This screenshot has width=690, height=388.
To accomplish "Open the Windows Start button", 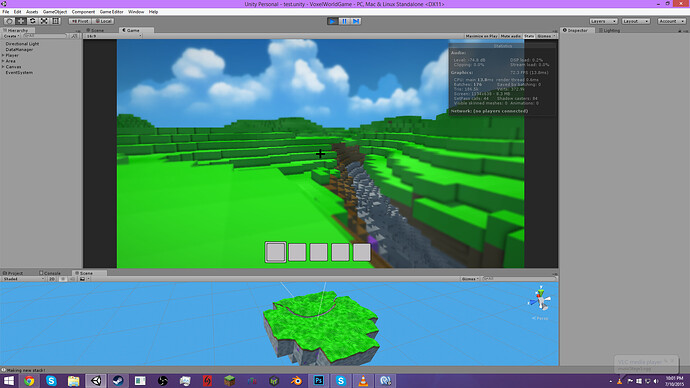I will [x=8, y=381].
